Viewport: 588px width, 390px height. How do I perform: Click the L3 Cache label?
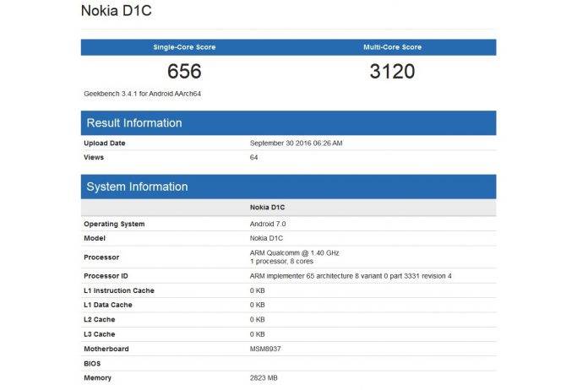pos(100,334)
